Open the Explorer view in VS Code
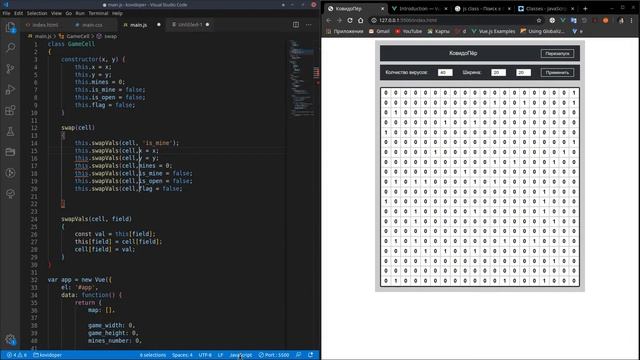The height and width of the screenshot is (360, 640). point(10,27)
